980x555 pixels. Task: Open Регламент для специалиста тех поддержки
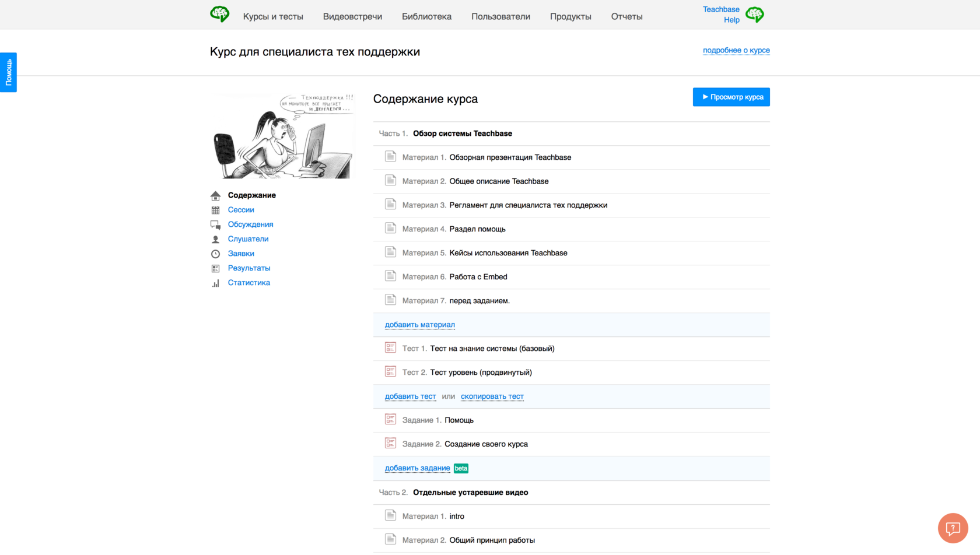tap(528, 205)
